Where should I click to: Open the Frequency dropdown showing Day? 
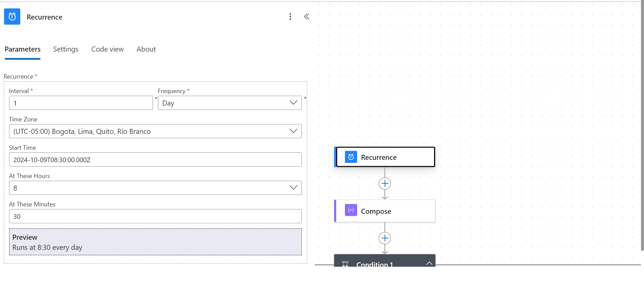point(230,103)
